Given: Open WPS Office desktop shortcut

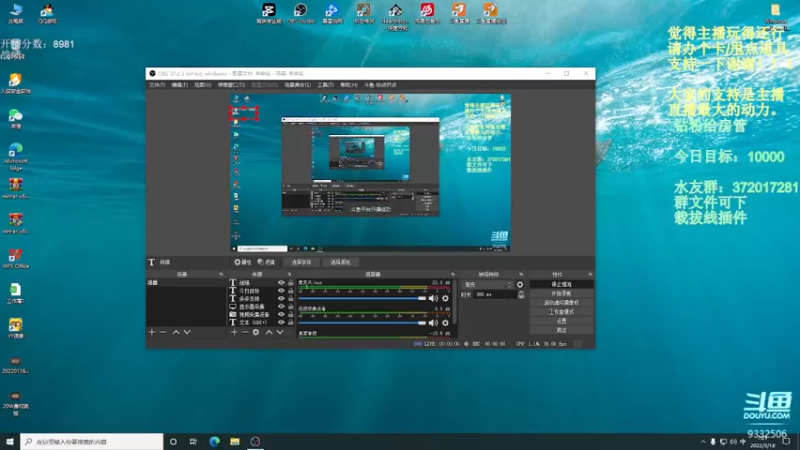Looking at the screenshot, I should tap(16, 258).
